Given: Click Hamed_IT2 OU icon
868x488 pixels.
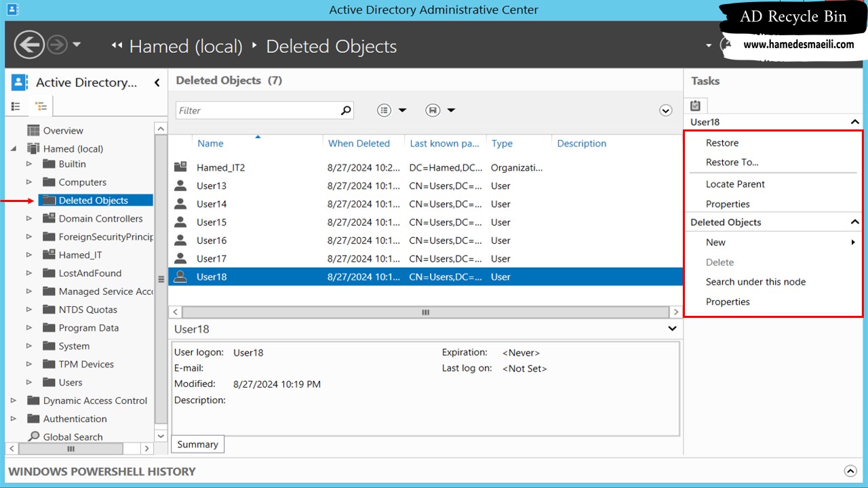Looking at the screenshot, I should [x=180, y=167].
